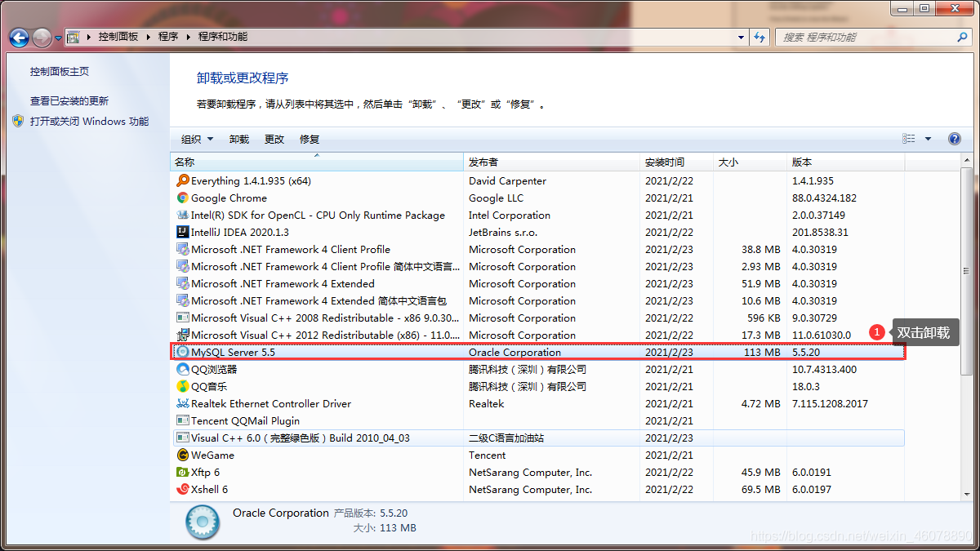
Task: Click 程序和功能 breadcrumb segment
Action: click(x=223, y=37)
